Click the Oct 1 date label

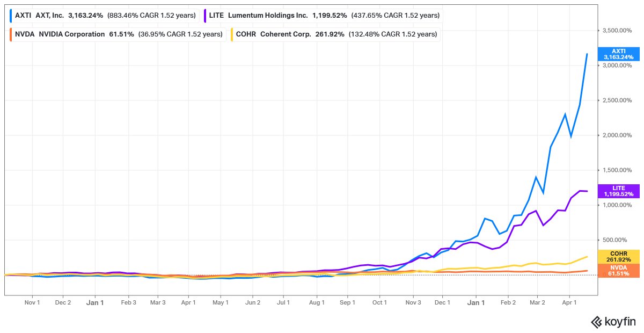pyautogui.click(x=379, y=302)
